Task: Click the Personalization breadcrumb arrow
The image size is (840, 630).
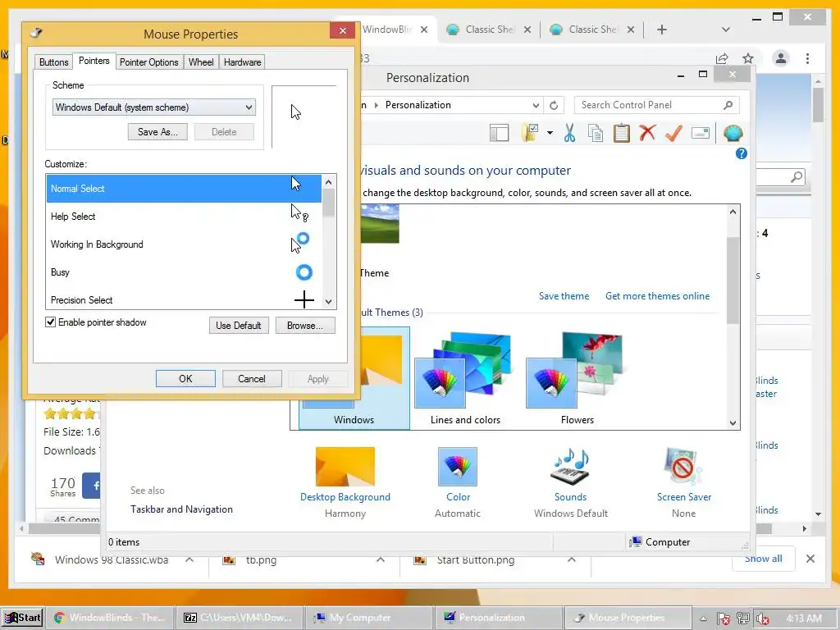Action: point(376,105)
